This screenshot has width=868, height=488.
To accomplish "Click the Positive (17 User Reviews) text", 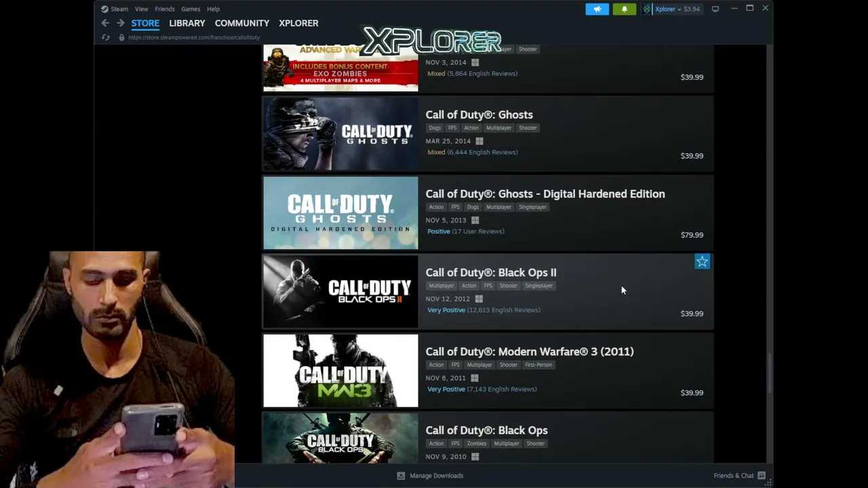I will pos(465,231).
